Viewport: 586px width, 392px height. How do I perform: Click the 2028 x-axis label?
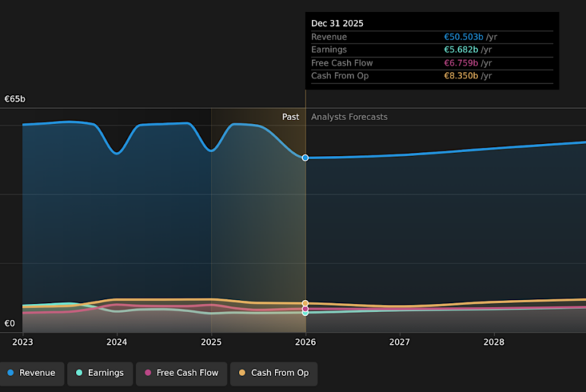[494, 343]
